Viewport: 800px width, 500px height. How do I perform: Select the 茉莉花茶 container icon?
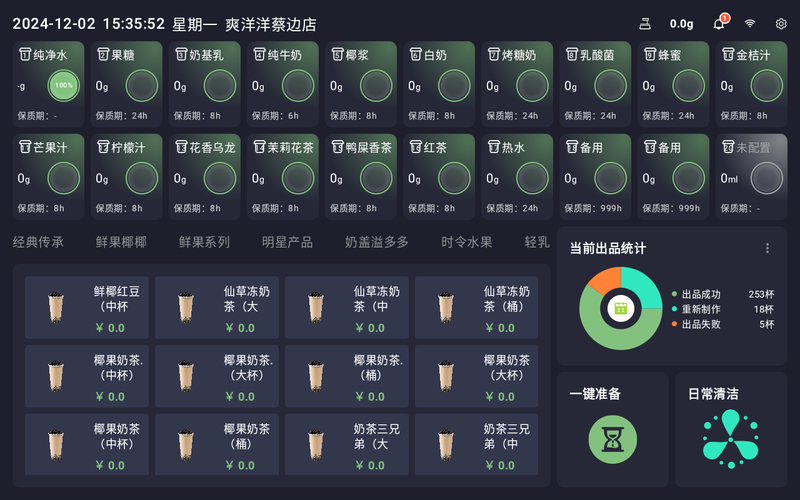[x=259, y=147]
